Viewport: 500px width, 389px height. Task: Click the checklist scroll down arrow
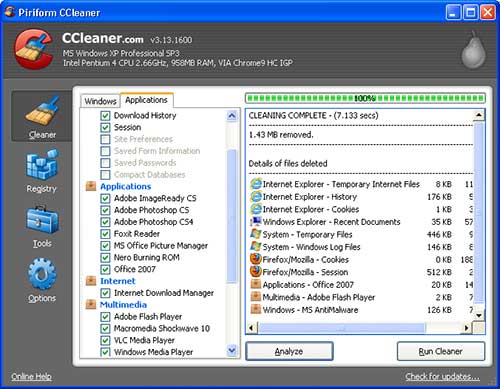click(x=231, y=351)
